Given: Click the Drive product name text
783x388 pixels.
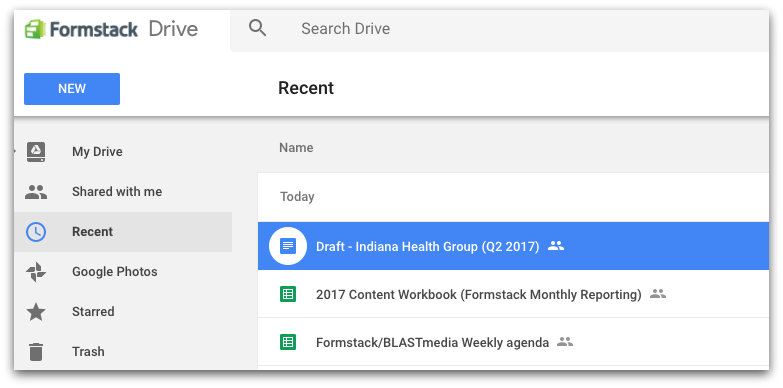Looking at the screenshot, I should point(173,29).
